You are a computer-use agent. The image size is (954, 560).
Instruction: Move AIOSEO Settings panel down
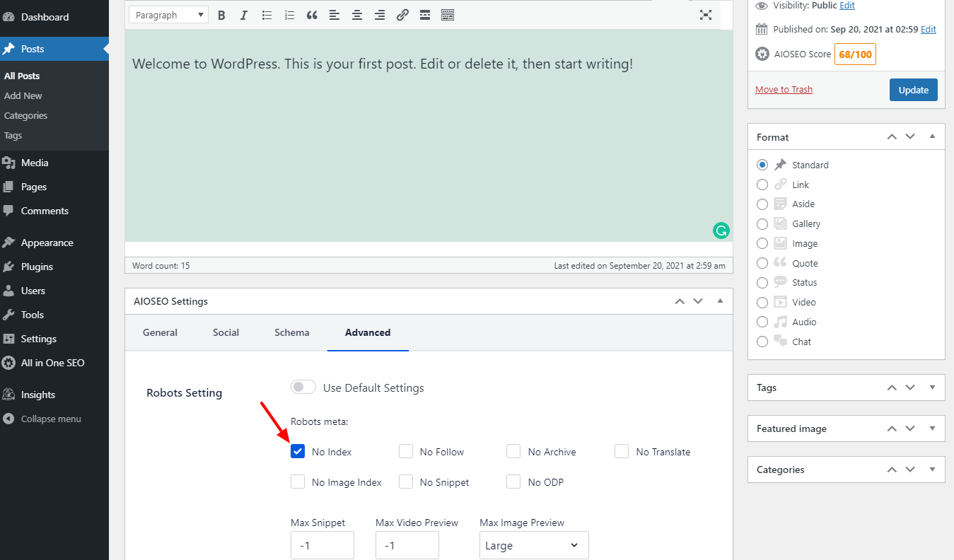tap(698, 301)
